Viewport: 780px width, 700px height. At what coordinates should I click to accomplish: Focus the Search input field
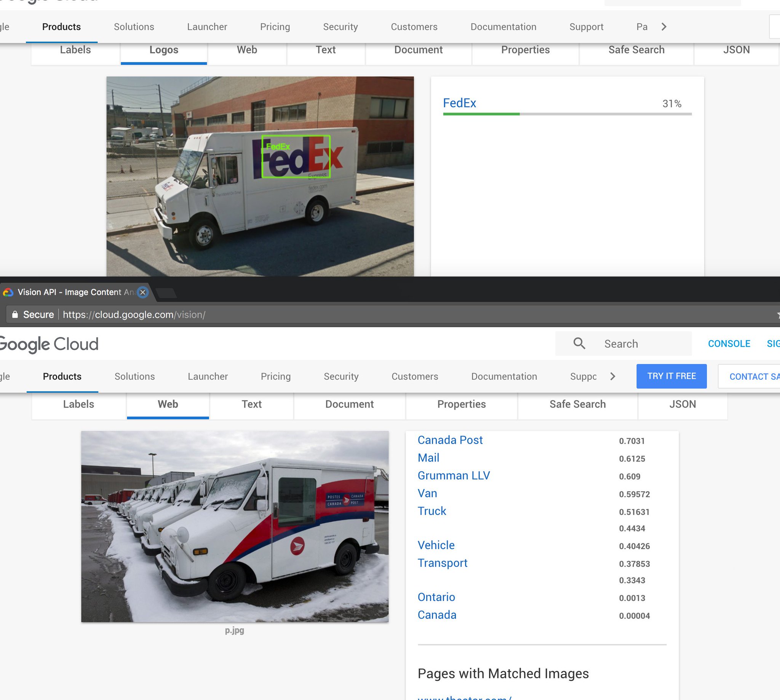(623, 344)
